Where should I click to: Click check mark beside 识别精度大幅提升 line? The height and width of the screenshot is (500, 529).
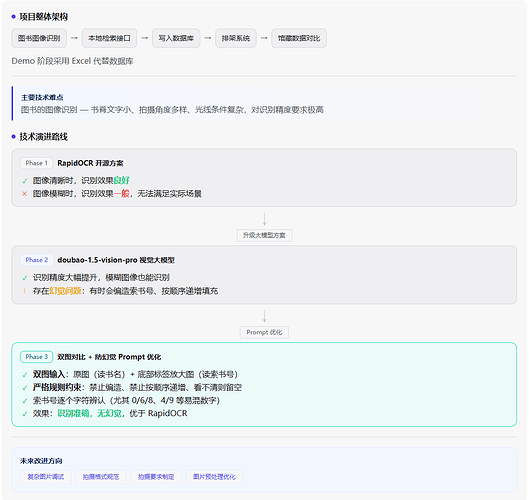click(x=25, y=278)
